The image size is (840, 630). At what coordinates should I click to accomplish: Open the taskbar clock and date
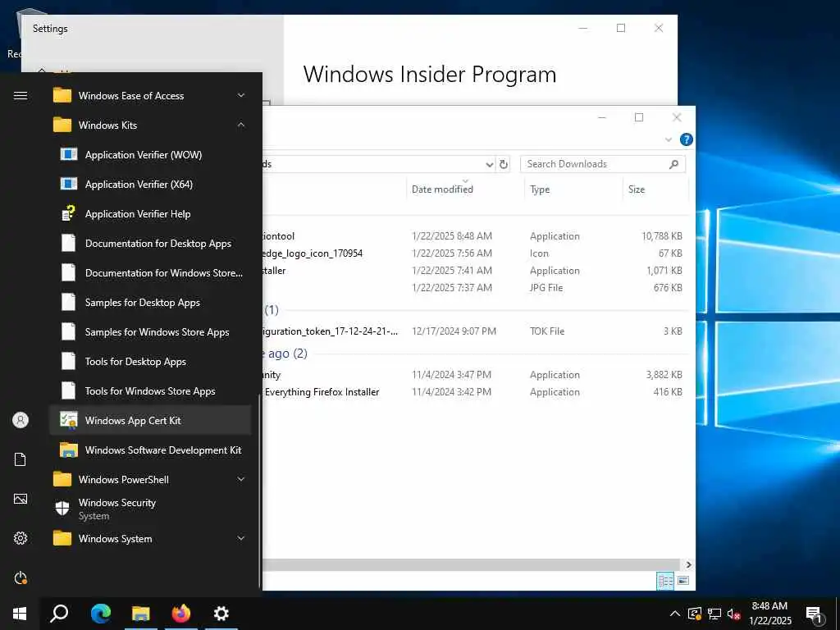(x=769, y=614)
